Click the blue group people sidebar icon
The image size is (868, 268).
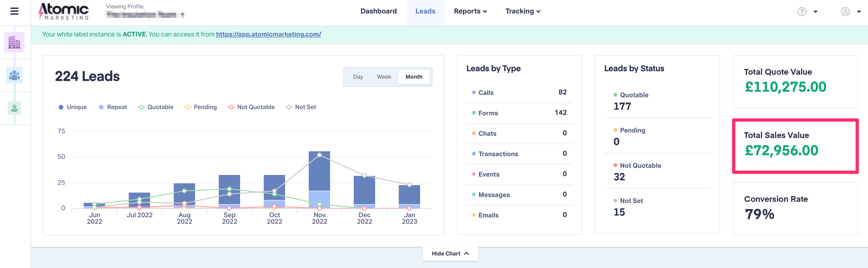(x=14, y=75)
